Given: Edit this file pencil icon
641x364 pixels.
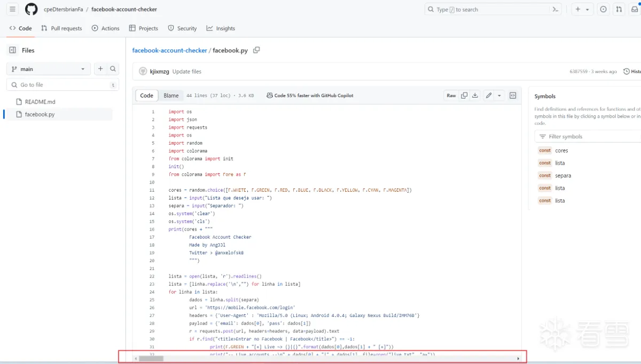Looking at the screenshot, I should click(x=489, y=96).
